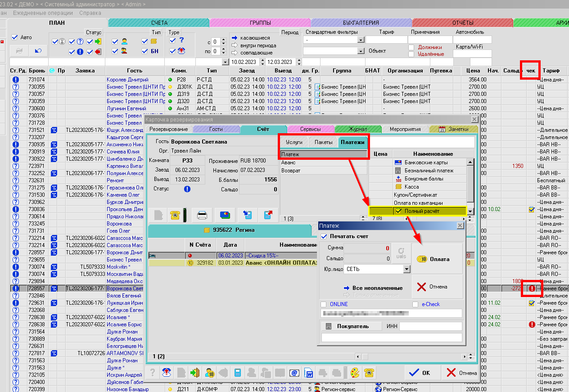This screenshot has height=392, width=569.
Task: Open the Объект filter dropdown
Action: pyautogui.click(x=361, y=51)
